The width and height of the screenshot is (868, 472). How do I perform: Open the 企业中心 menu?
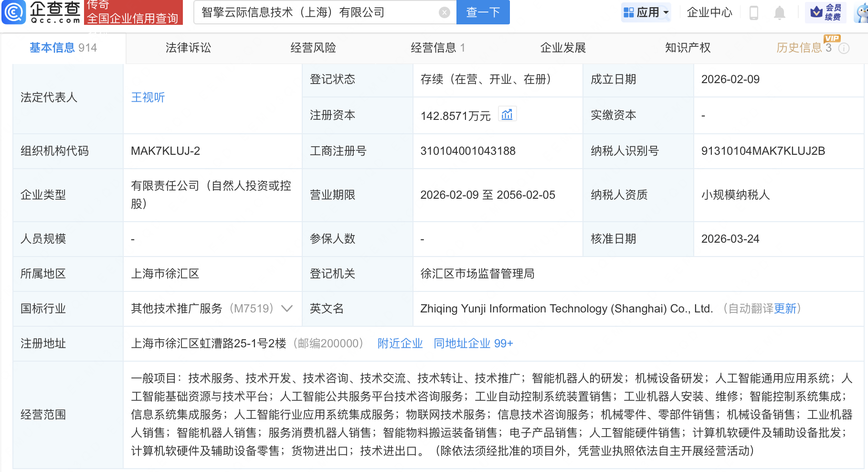coord(709,13)
